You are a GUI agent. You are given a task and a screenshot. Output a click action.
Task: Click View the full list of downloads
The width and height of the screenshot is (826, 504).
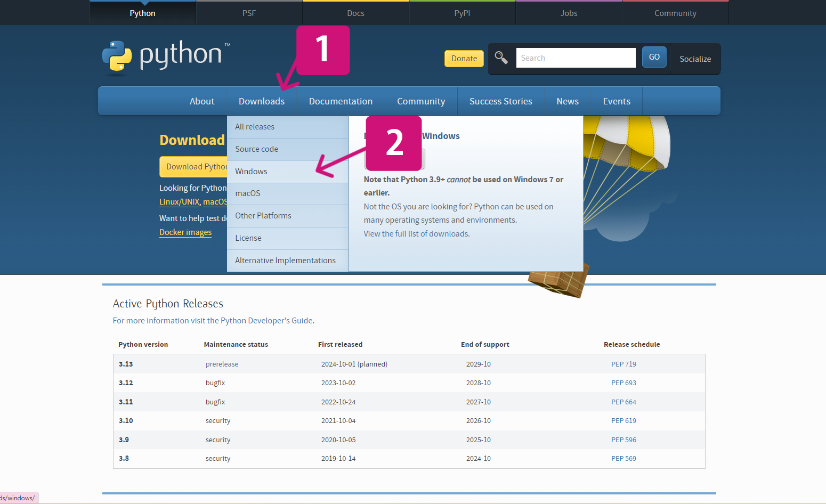point(416,234)
